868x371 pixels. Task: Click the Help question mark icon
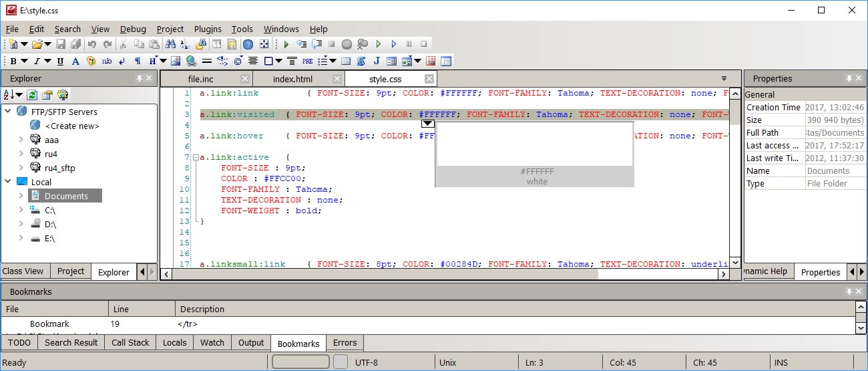[x=248, y=44]
